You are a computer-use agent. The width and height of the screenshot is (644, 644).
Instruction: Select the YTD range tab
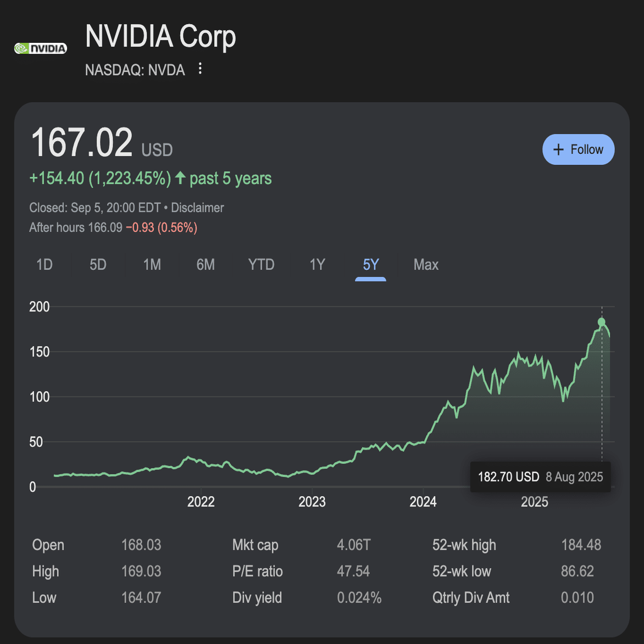pos(261,265)
